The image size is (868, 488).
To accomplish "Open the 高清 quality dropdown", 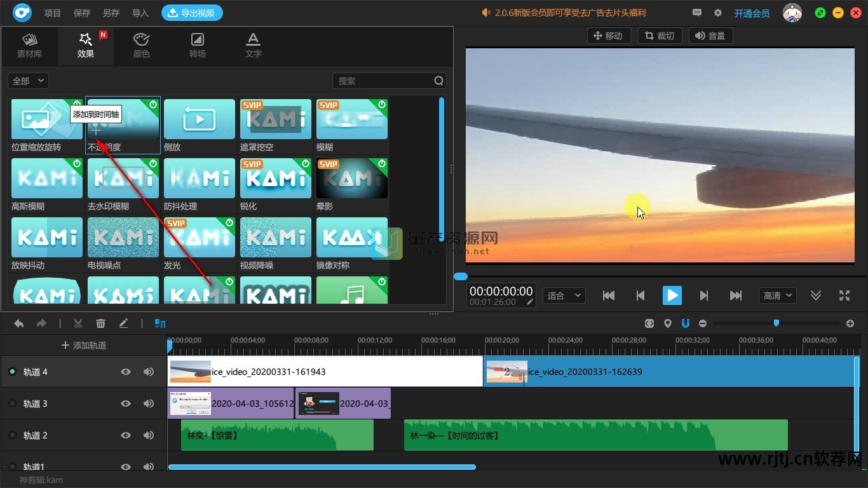I will (x=777, y=295).
